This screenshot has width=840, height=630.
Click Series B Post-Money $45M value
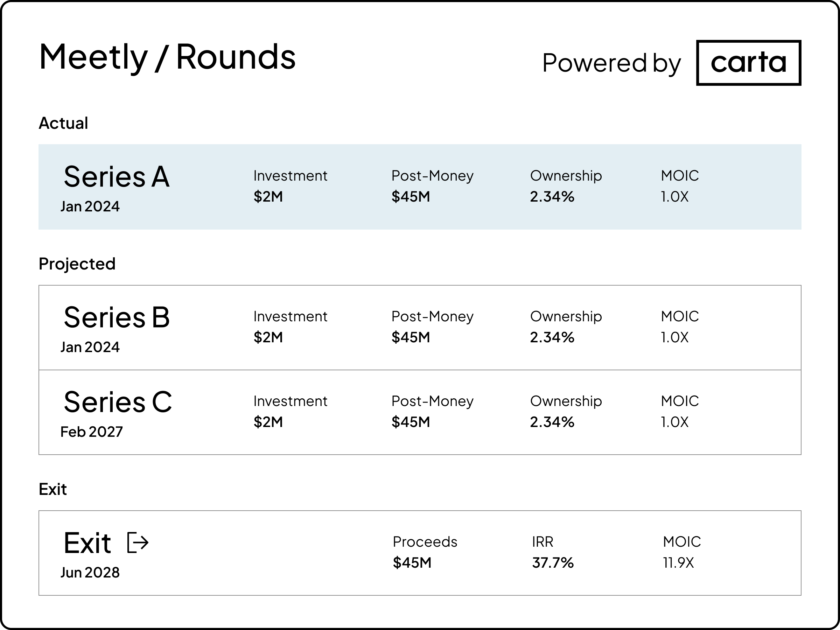point(411,337)
